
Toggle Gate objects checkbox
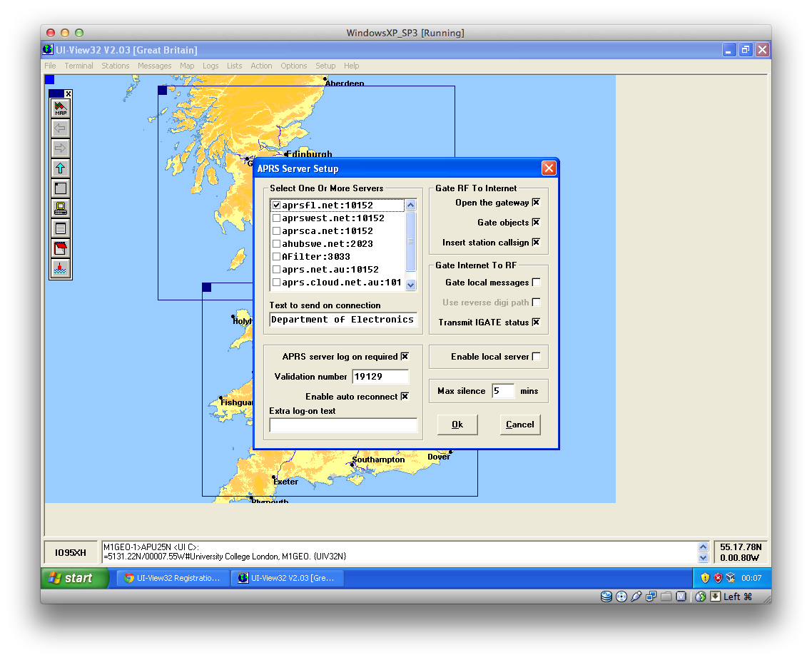(x=536, y=222)
